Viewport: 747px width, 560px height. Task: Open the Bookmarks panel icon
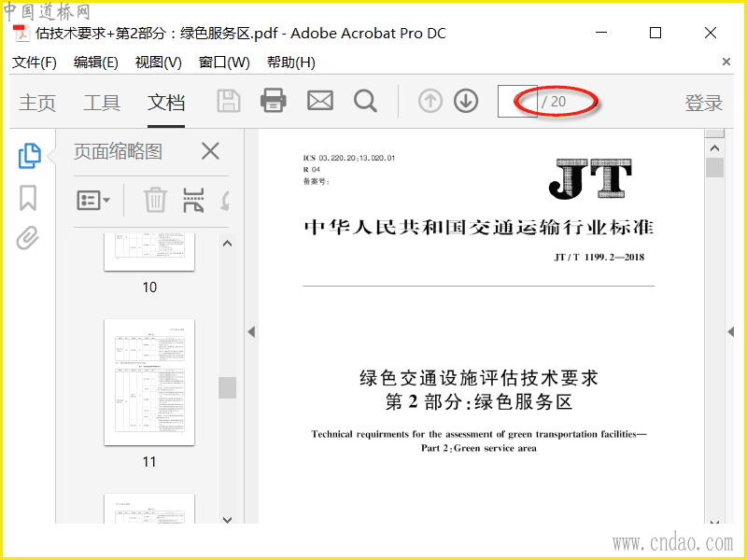coord(28,198)
